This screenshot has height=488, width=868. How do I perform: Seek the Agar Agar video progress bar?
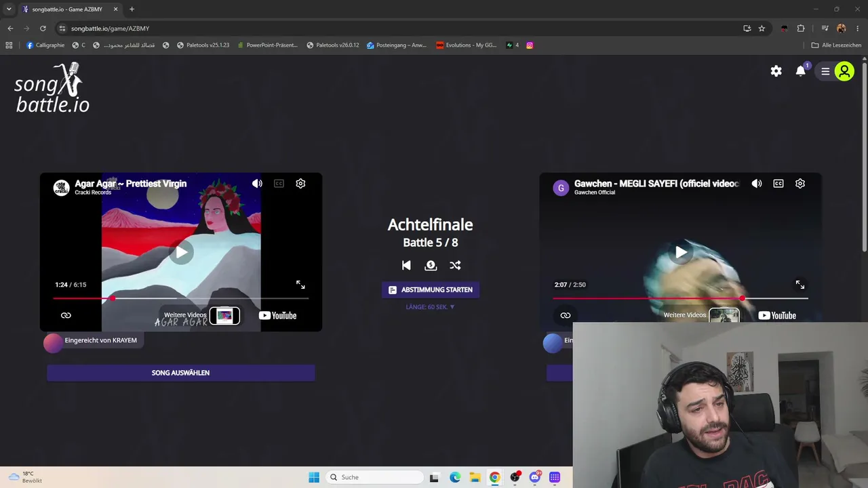[181, 298]
